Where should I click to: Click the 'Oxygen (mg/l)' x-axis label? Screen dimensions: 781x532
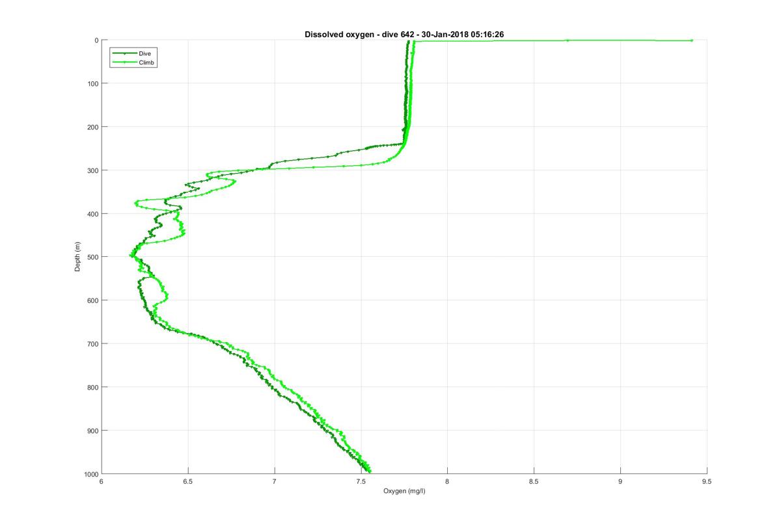click(404, 490)
